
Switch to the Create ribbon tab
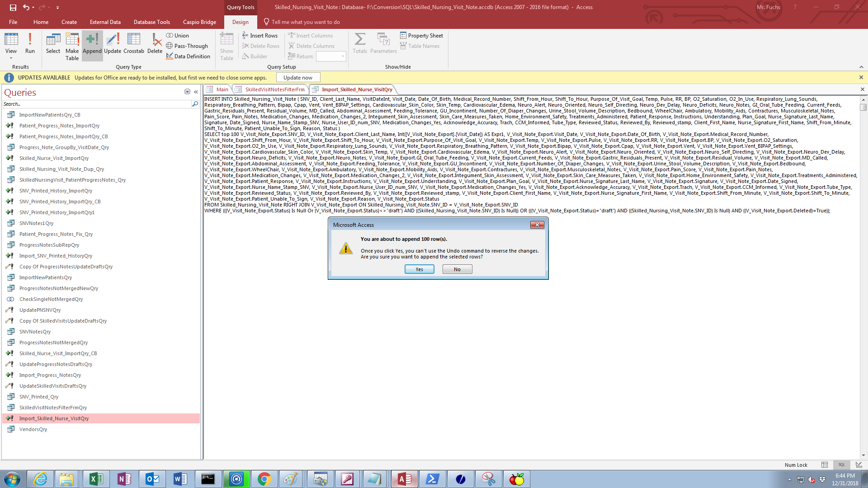[69, 22]
